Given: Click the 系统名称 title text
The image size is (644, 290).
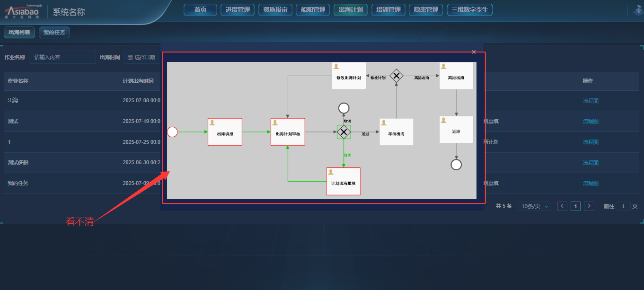Looking at the screenshot, I should click(69, 12).
